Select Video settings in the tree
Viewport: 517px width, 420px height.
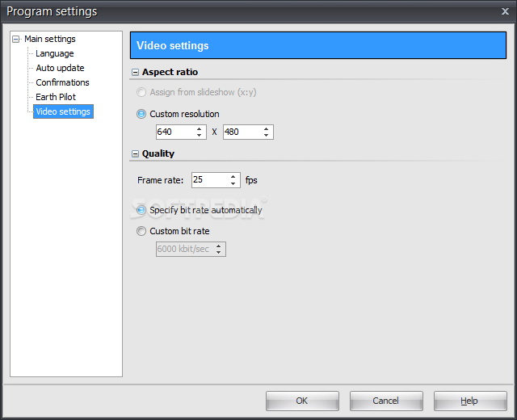click(63, 111)
